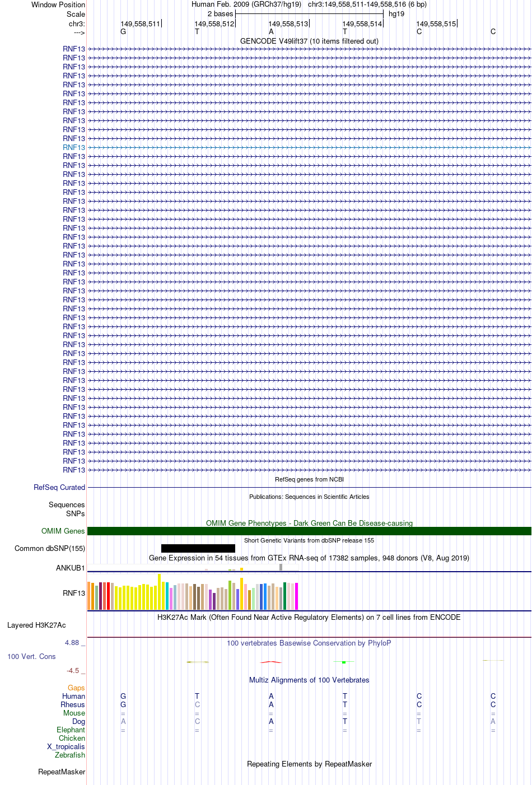Select the Mouse alignment row label
532x785 pixels.
coord(74,713)
